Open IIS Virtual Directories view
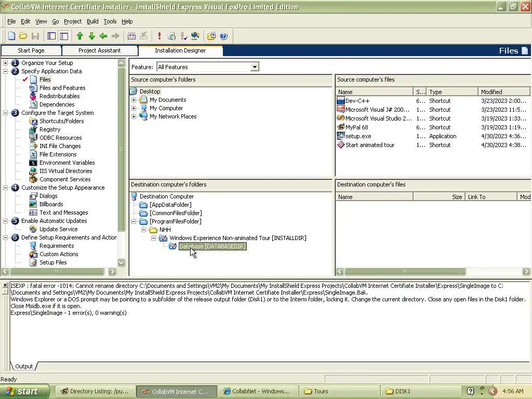 (x=65, y=171)
